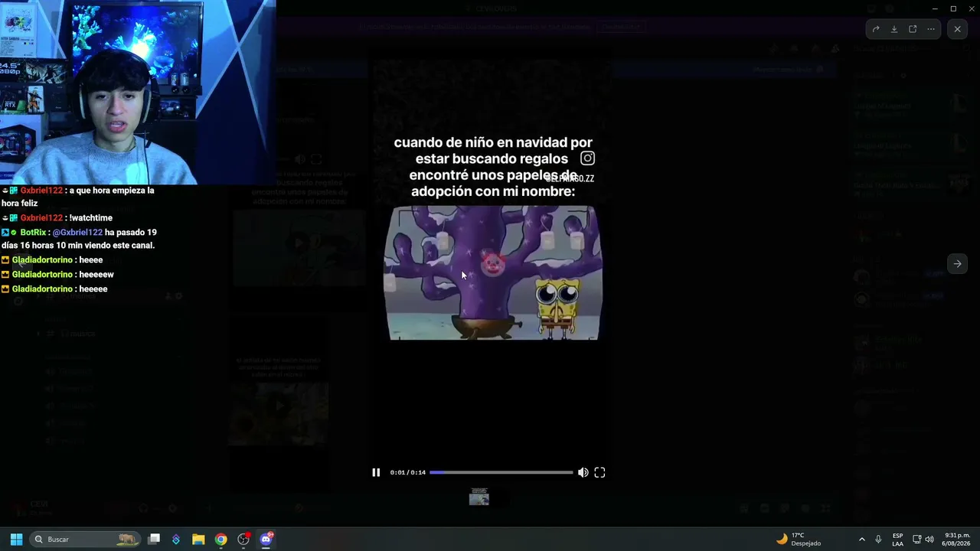Open the weather widget showing 17°C
This screenshot has width=980, height=551.
(799, 540)
